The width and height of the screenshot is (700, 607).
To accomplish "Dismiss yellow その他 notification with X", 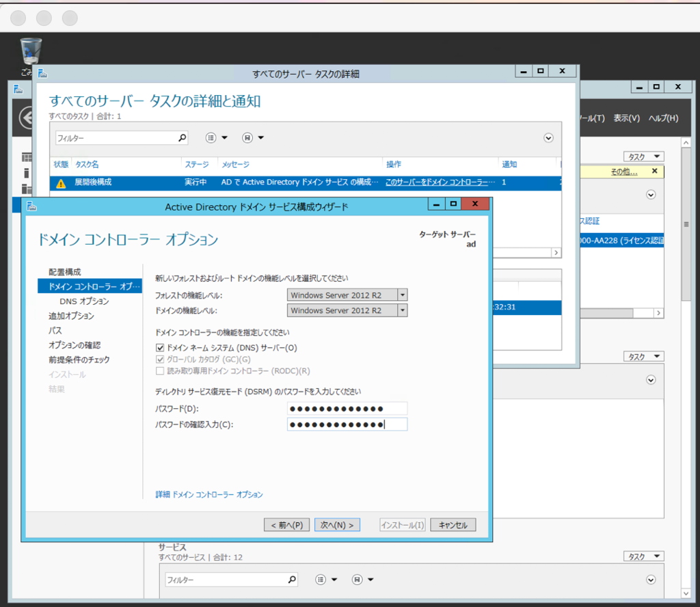I will click(x=654, y=171).
